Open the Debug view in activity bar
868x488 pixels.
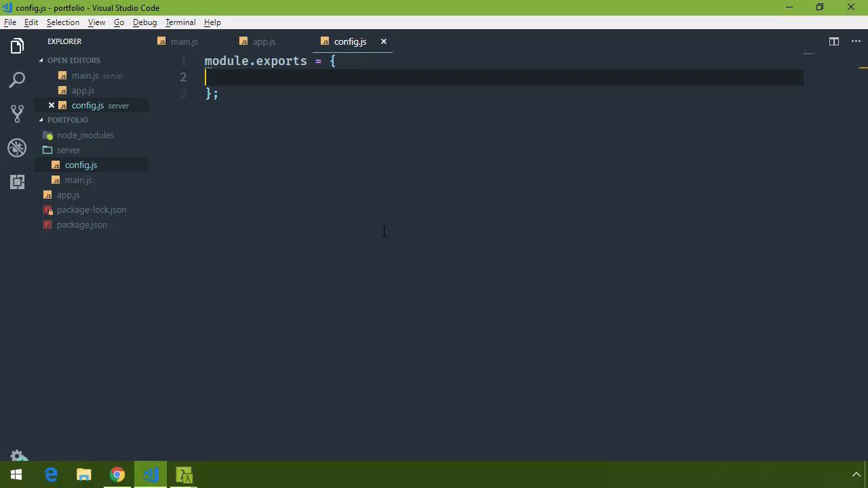click(17, 148)
